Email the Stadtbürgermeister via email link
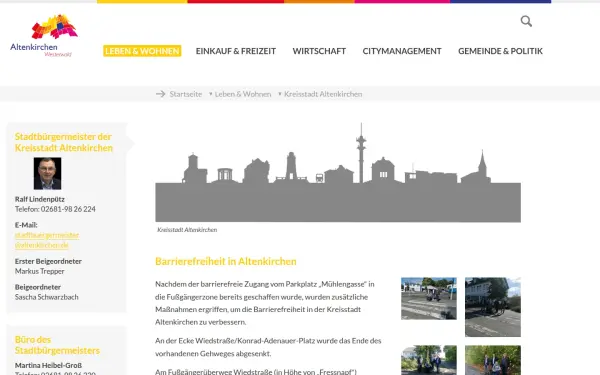Viewport: 600px width, 375px height. click(x=47, y=240)
